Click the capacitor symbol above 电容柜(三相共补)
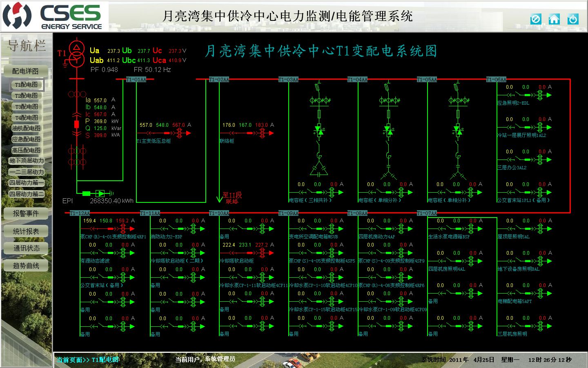This screenshot has height=368, width=588. (x=319, y=168)
